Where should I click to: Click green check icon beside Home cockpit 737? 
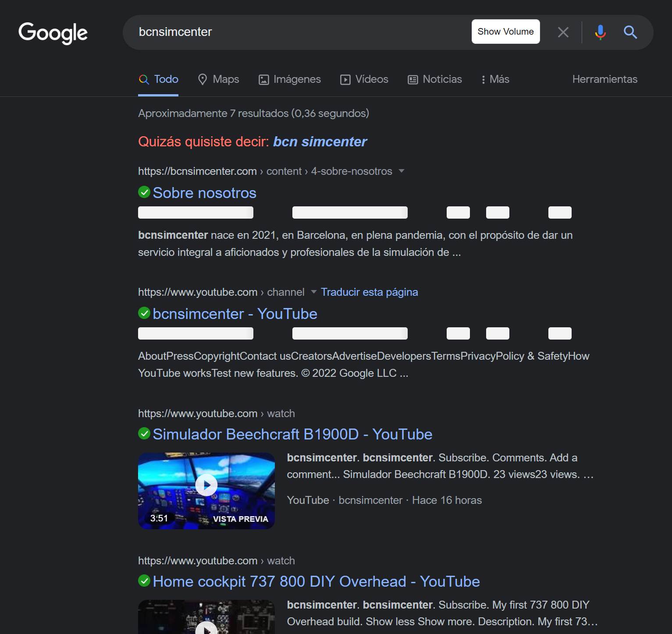pyautogui.click(x=144, y=581)
